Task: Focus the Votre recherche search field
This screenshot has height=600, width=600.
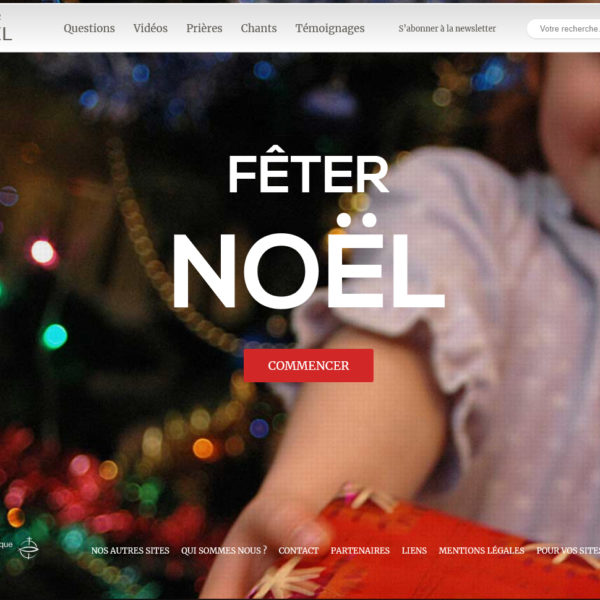Action: [x=563, y=29]
